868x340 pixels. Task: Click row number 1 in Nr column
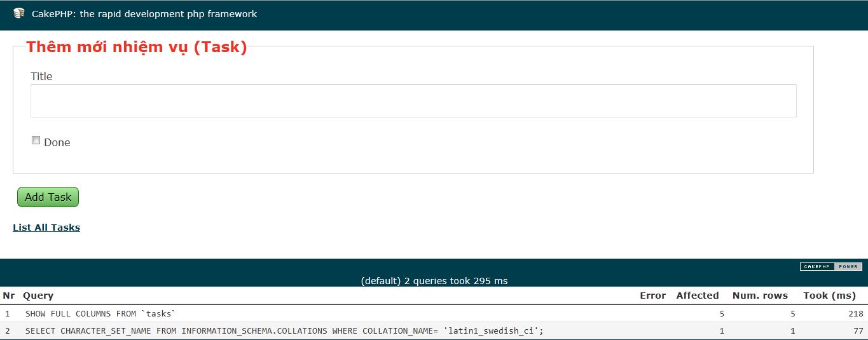coord(8,314)
